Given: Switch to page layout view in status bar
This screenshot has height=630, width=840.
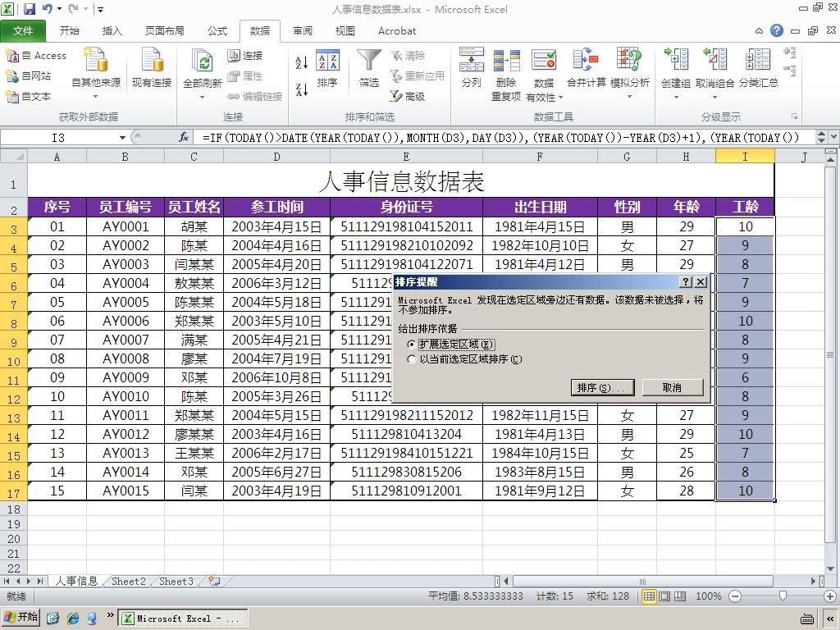Looking at the screenshot, I should (x=664, y=596).
